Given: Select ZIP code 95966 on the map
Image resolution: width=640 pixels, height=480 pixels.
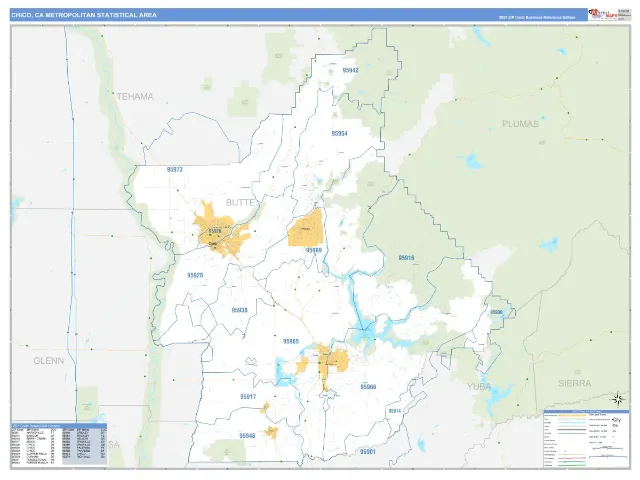Looking at the screenshot, I should coord(368,387).
